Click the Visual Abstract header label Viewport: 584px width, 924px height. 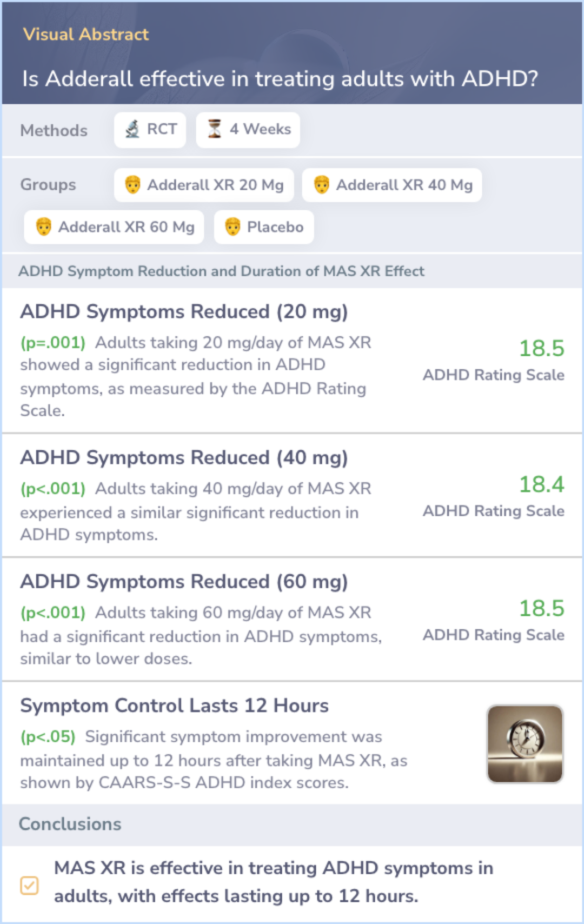pyautogui.click(x=86, y=34)
